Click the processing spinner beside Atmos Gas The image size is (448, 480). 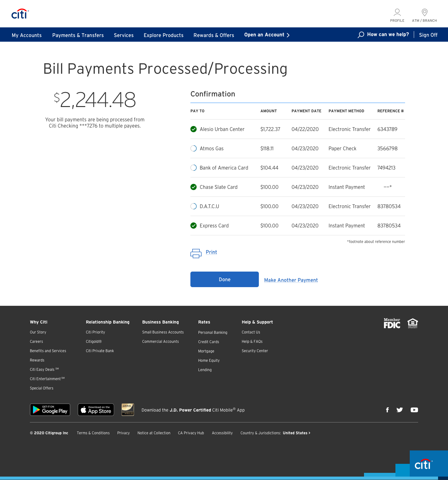point(194,148)
